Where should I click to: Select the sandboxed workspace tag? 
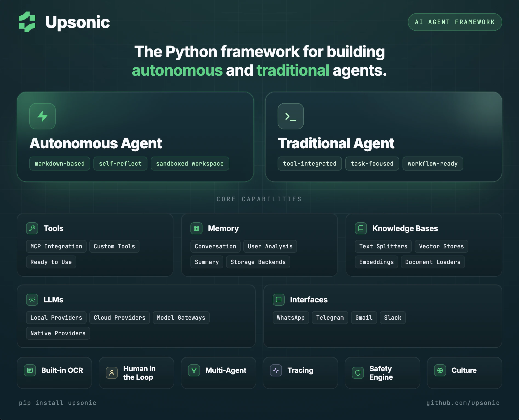tap(190, 164)
